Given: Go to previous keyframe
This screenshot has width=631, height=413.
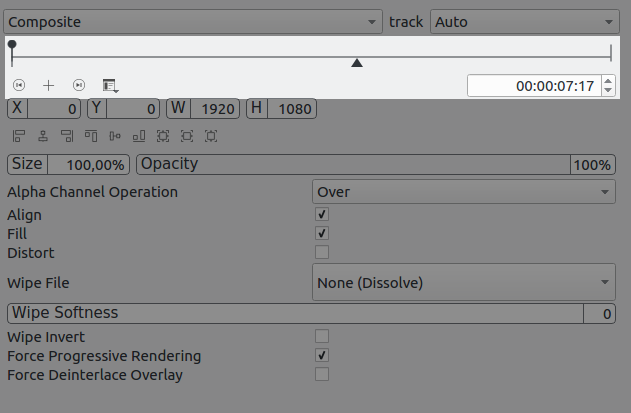Looking at the screenshot, I should coord(19,86).
